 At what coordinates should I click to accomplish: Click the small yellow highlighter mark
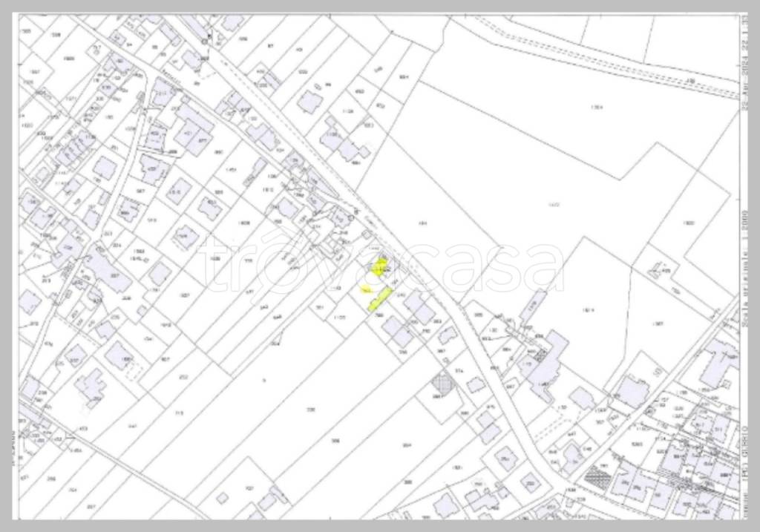(366, 289)
